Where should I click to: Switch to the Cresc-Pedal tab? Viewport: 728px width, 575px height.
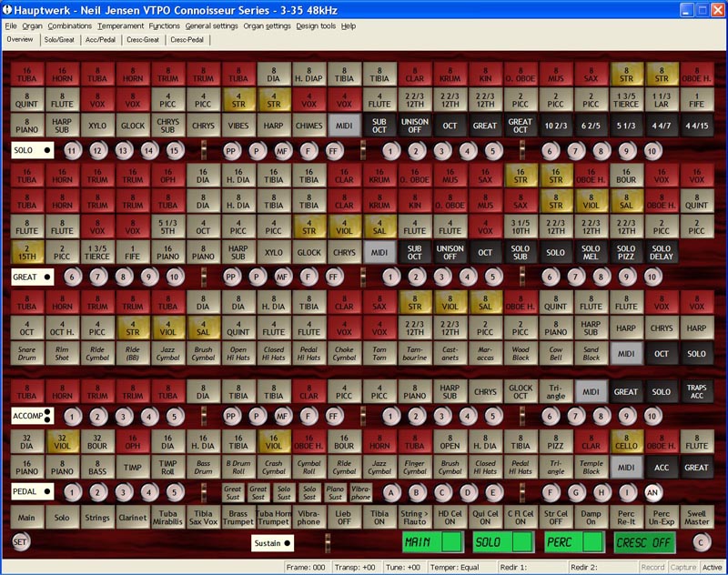[x=187, y=40]
